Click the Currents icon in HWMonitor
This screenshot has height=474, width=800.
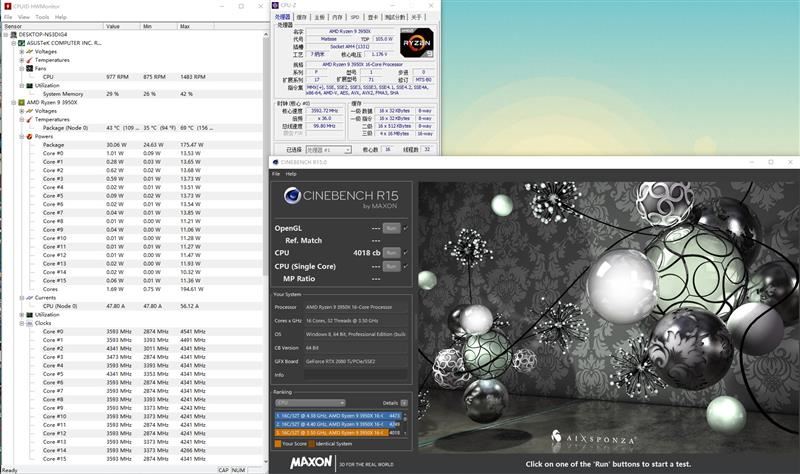pos(30,297)
